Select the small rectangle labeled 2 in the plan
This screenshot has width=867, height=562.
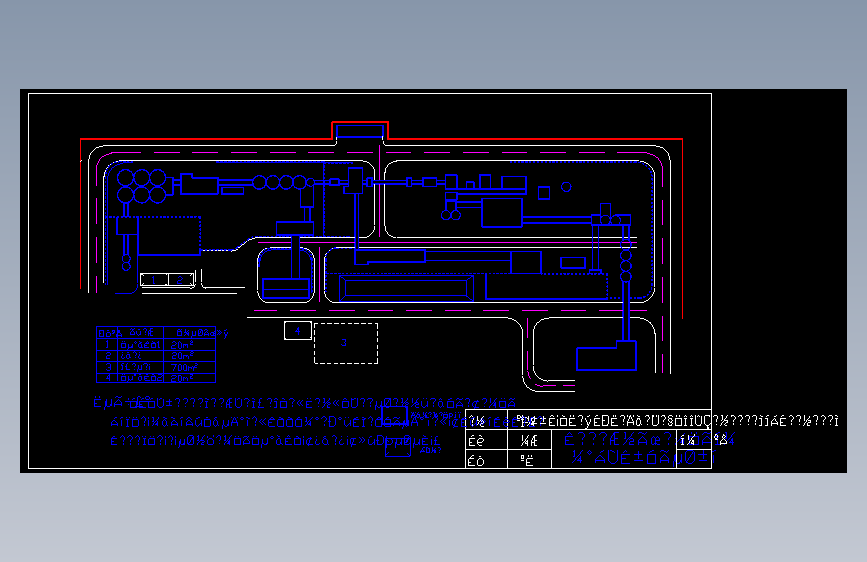click(181, 280)
